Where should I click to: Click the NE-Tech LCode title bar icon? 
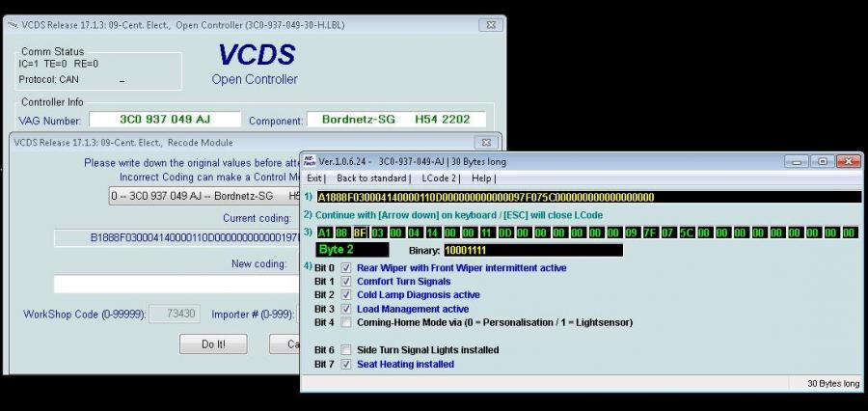(x=310, y=161)
